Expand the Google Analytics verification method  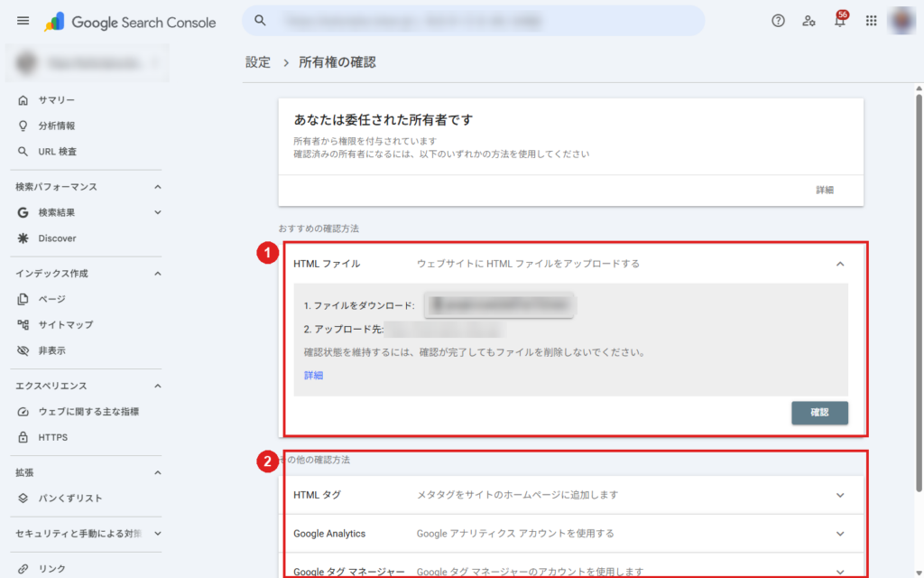(x=840, y=534)
